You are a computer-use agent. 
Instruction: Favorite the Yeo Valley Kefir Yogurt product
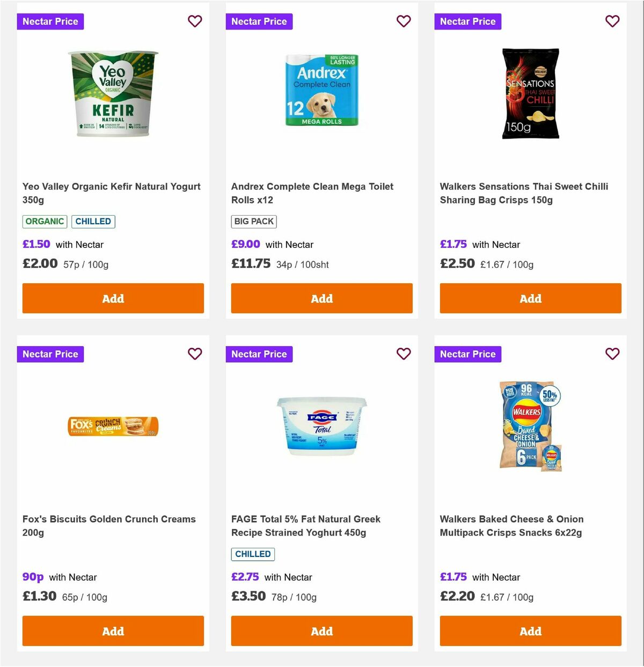[x=195, y=21]
